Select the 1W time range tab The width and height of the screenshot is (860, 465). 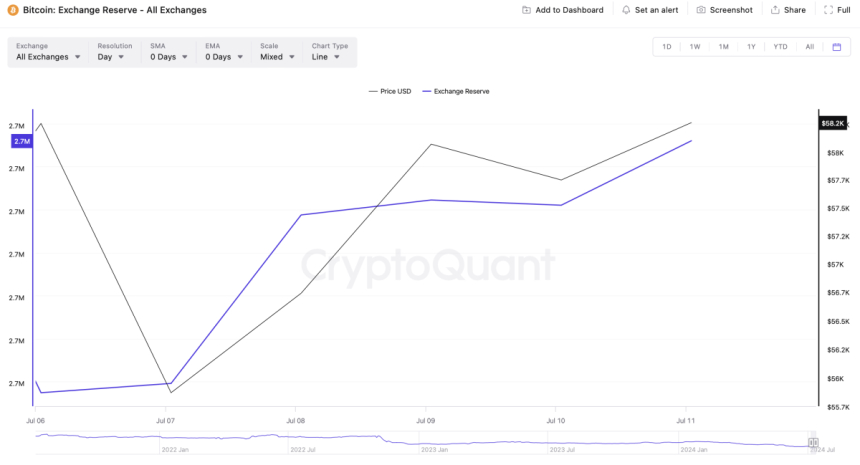click(x=695, y=47)
